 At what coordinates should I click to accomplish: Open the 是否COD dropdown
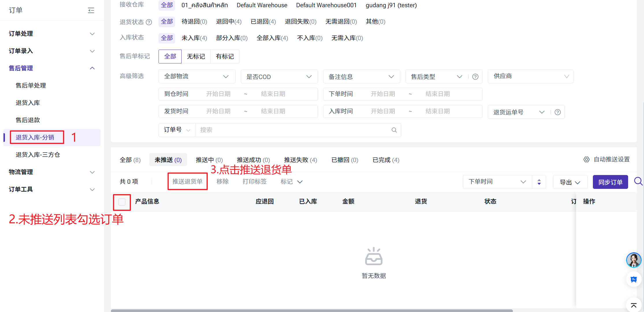[x=279, y=77]
